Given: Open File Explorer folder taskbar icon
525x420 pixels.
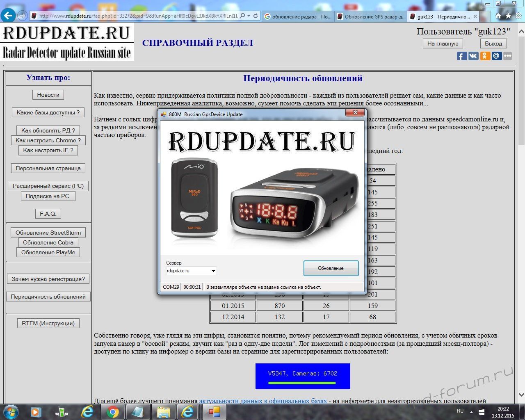Looking at the screenshot, I should pyautogui.click(x=164, y=411).
